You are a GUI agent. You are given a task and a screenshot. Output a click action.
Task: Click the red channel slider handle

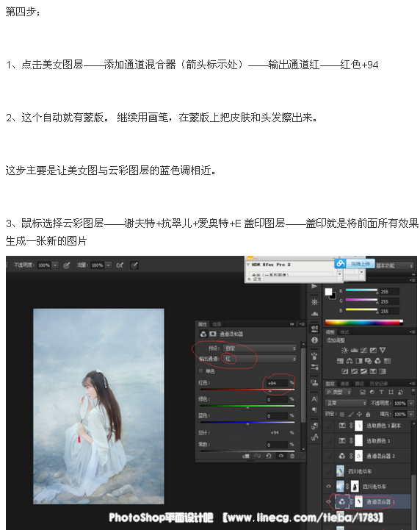pos(269,391)
